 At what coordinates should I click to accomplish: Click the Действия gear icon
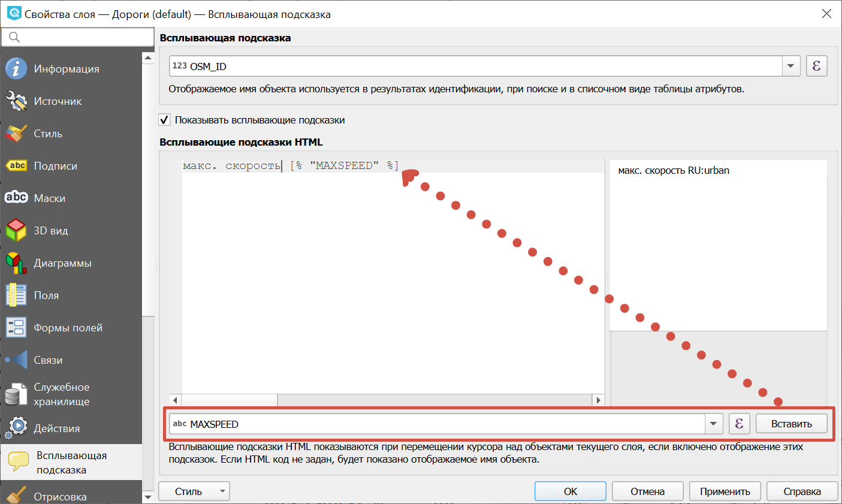coord(16,427)
